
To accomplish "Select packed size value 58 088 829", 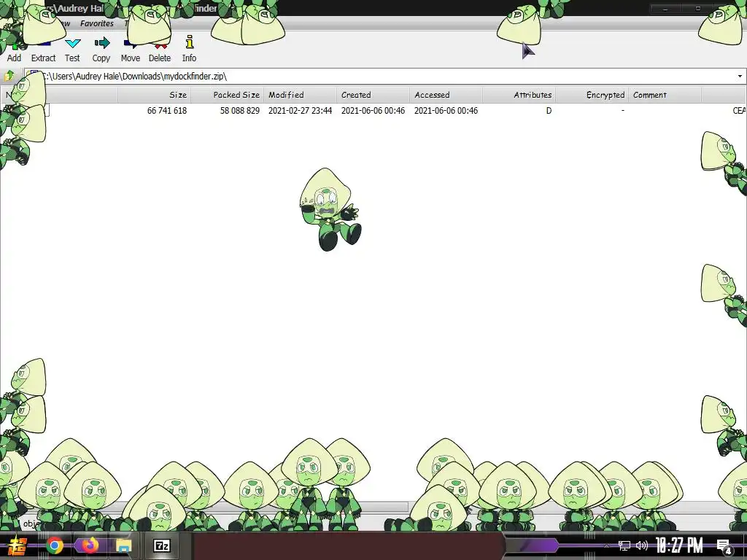I will click(239, 111).
